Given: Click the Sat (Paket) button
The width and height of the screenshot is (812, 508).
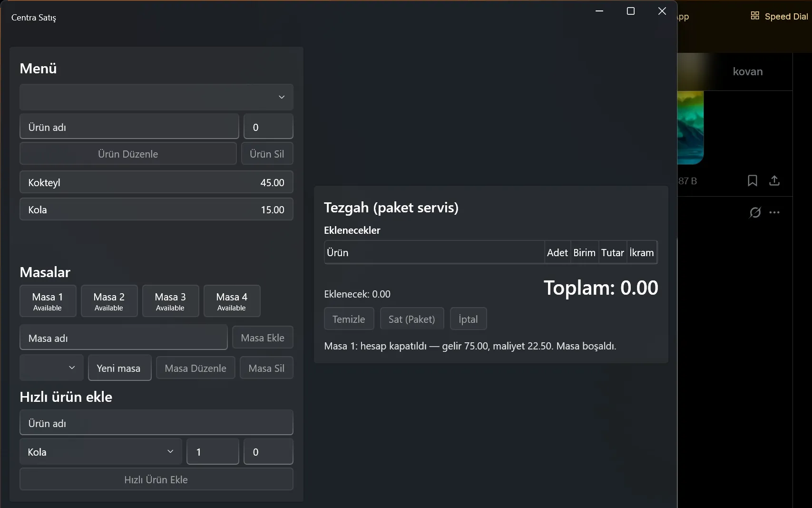Looking at the screenshot, I should pyautogui.click(x=411, y=319).
